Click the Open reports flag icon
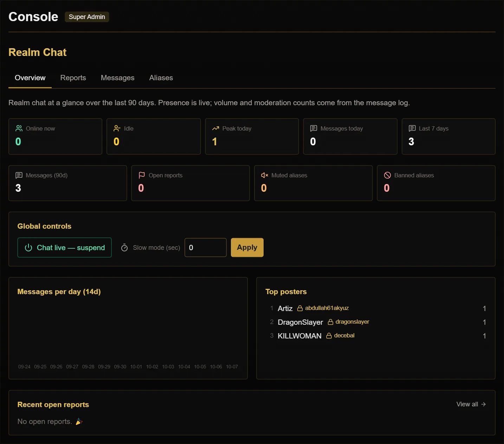 [x=142, y=175]
